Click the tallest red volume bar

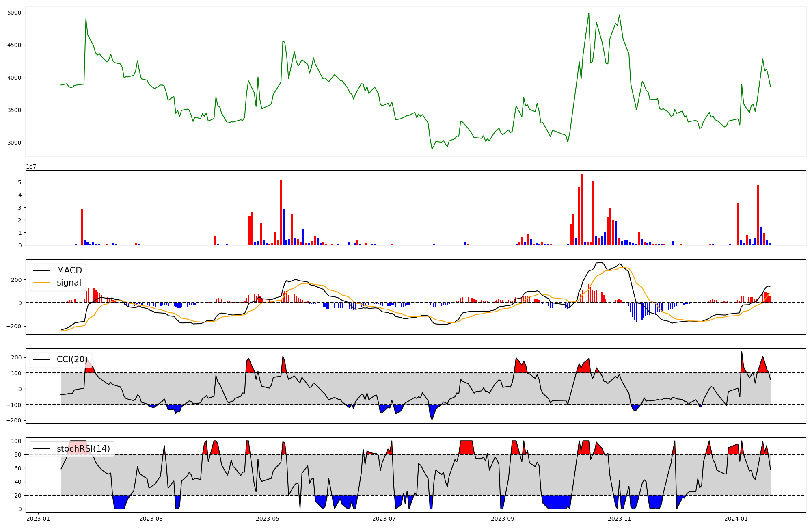tap(582, 209)
